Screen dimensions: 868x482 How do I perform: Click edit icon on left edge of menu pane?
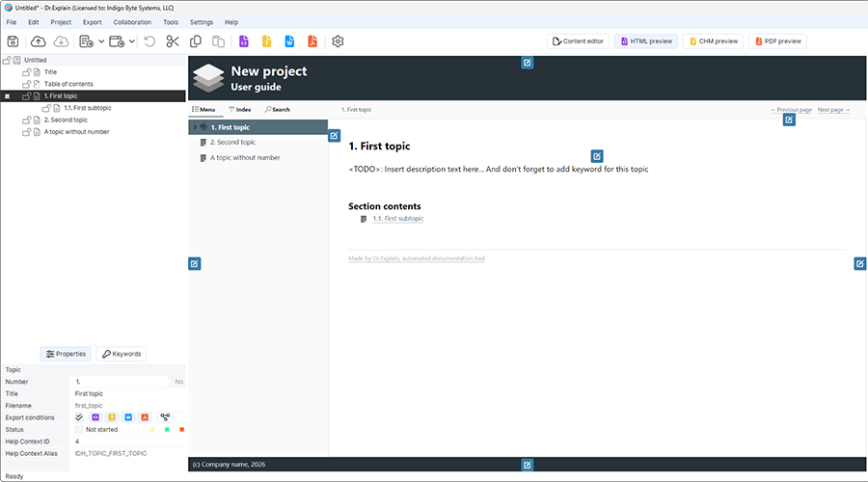click(x=194, y=263)
